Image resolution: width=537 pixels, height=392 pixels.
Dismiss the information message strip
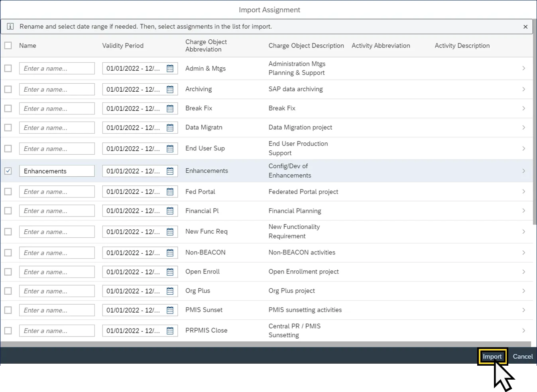pos(525,27)
